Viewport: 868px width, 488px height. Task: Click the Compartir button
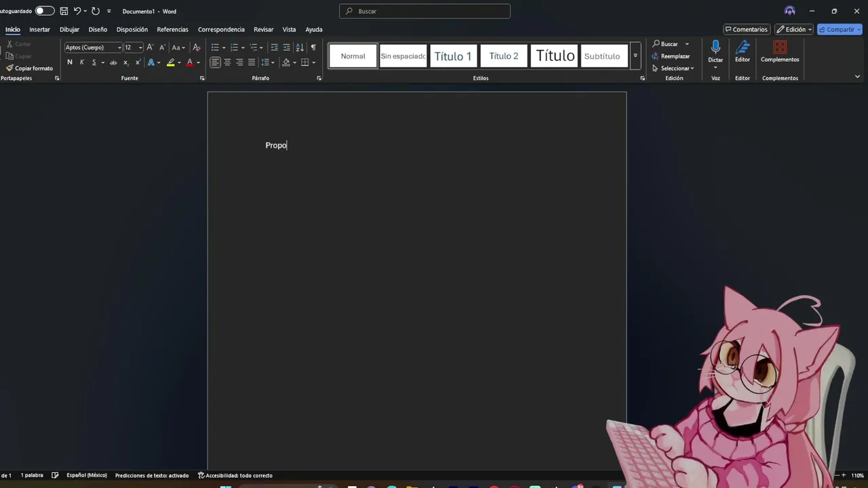pos(840,29)
